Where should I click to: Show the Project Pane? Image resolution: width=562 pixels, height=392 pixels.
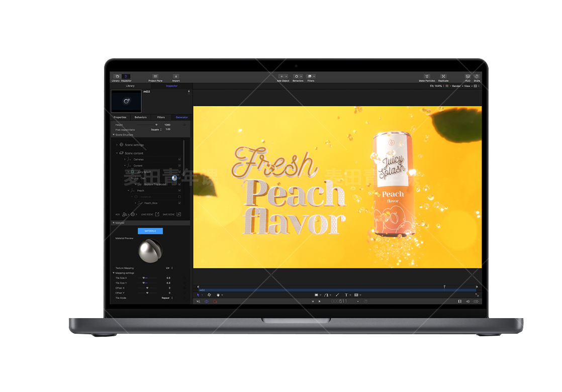click(x=155, y=76)
